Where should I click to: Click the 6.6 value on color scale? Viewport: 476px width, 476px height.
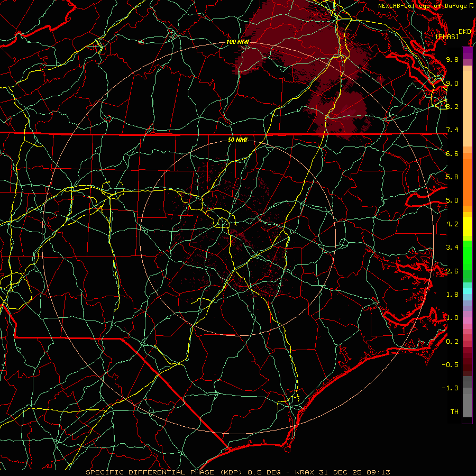(452, 153)
